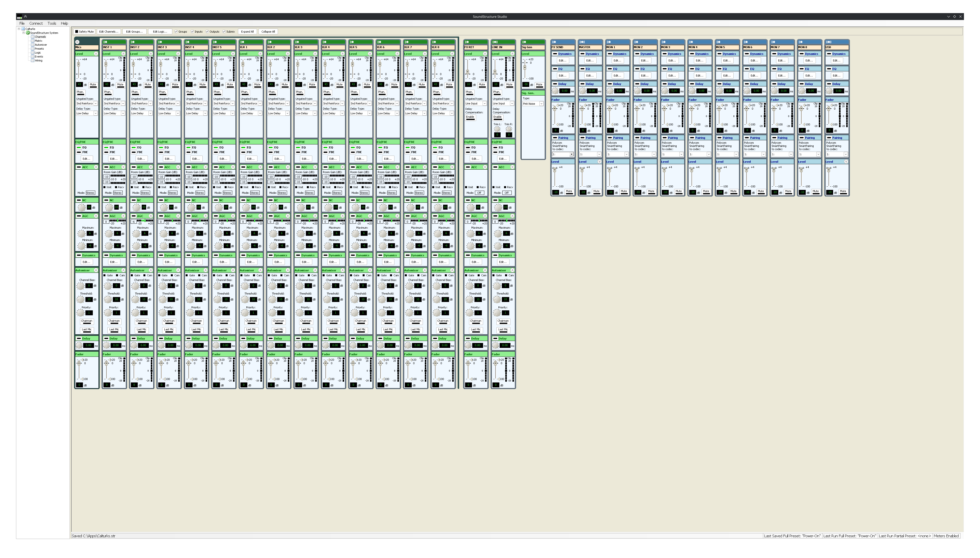Open the Tools menu
The image size is (980, 558).
(52, 23)
